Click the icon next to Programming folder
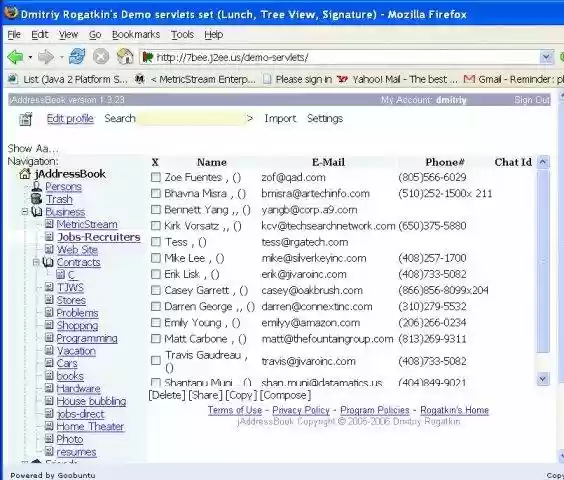564x480 pixels. tap(49, 338)
